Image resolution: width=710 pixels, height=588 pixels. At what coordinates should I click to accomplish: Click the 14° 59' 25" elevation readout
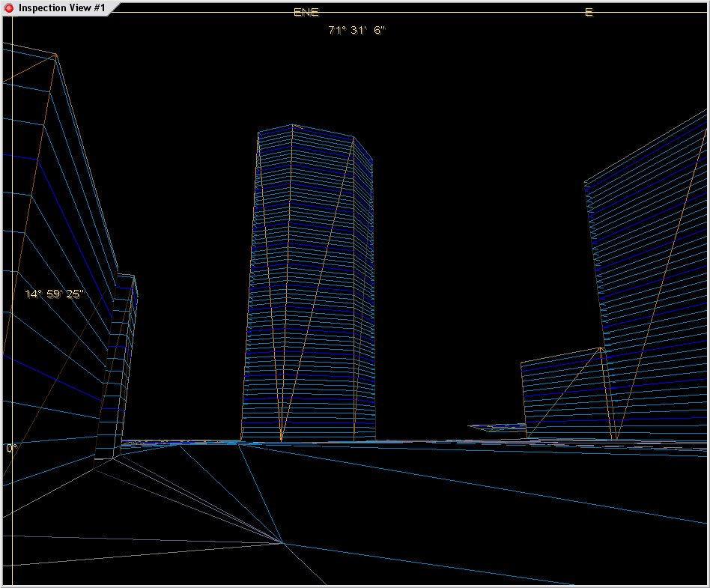(55, 294)
